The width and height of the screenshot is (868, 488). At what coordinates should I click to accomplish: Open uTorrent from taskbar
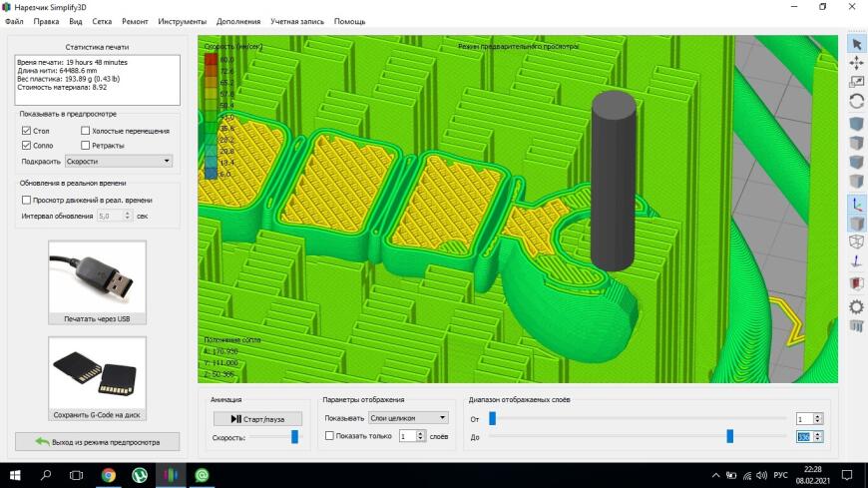click(140, 475)
